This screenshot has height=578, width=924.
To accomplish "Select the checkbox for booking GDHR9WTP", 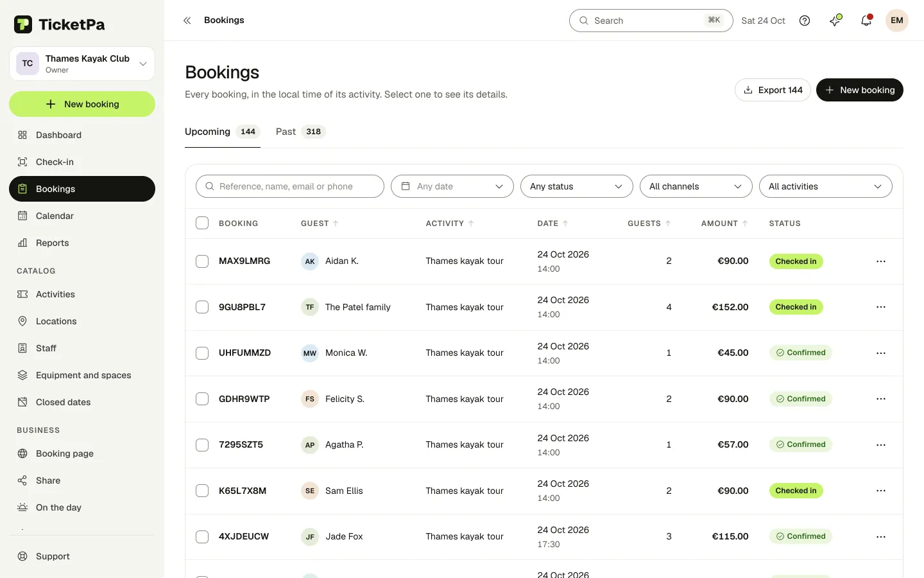I will [202, 399].
